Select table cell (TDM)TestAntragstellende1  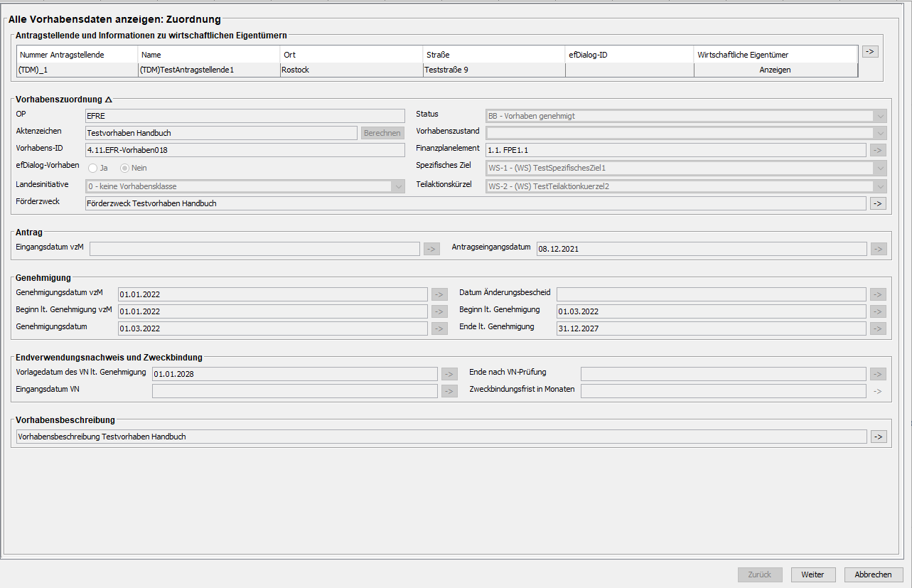[209, 70]
